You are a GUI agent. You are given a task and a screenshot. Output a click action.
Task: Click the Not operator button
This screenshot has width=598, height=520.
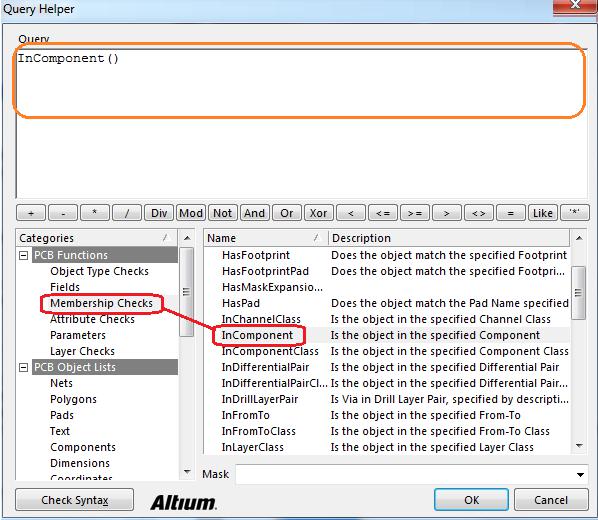coord(223,213)
